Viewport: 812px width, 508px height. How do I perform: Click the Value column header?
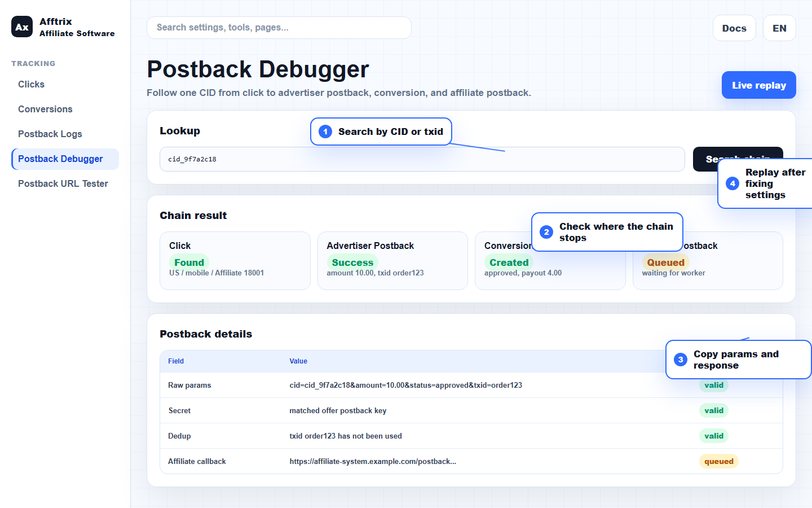click(298, 361)
